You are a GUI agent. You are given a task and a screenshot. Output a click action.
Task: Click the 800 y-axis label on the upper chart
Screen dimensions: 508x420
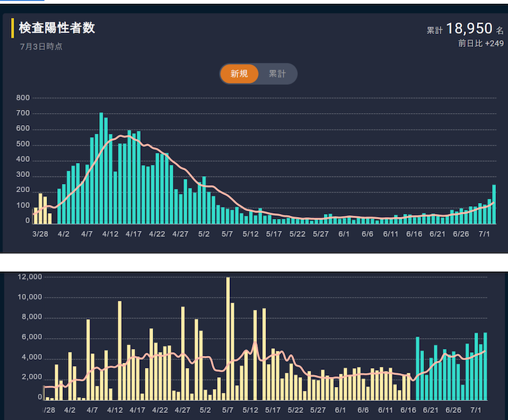point(23,98)
